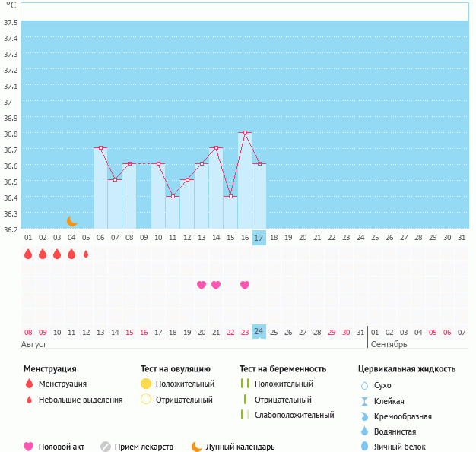This screenshot has width=476, height=452.
Task: Click the egg white cervical fluid icon
Action: pos(364,447)
